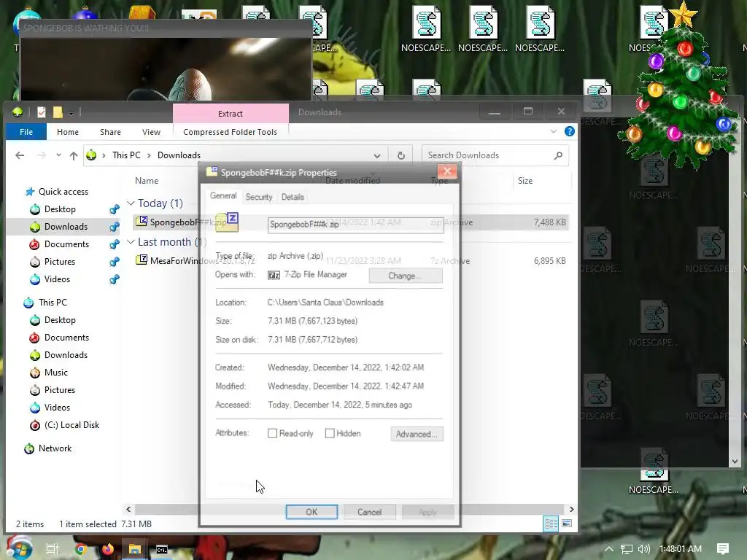Click This PC in the address bar
Screen dimensions: 747x560
(x=126, y=155)
